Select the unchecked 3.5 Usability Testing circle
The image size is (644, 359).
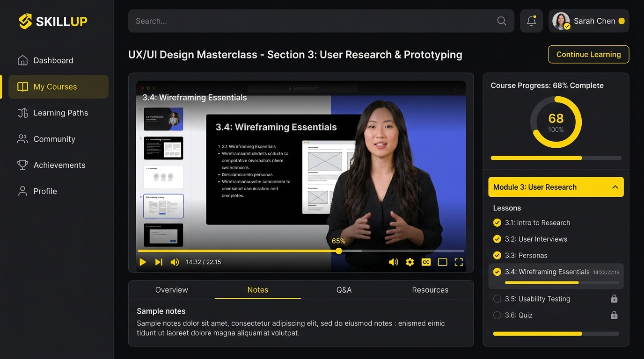point(497,299)
